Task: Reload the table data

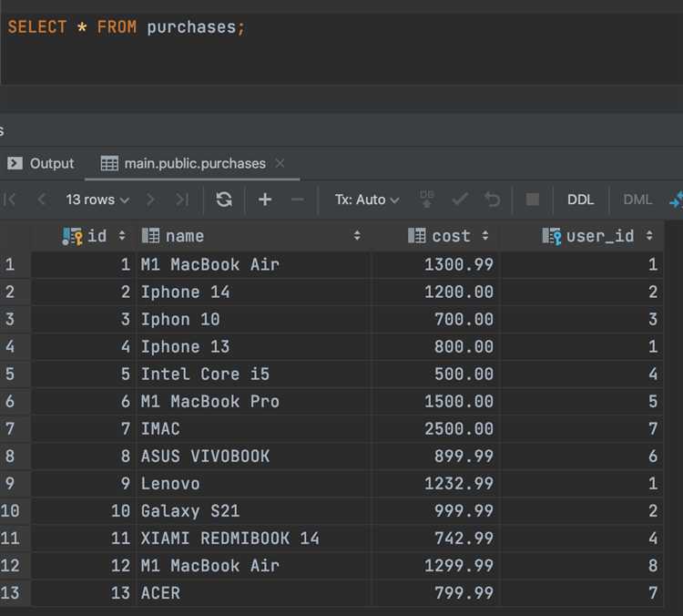Action: click(224, 200)
